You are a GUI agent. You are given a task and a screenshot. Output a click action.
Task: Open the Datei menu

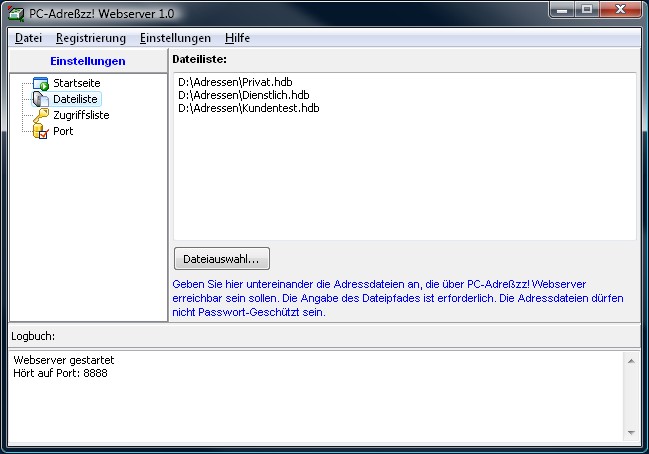tap(29, 38)
